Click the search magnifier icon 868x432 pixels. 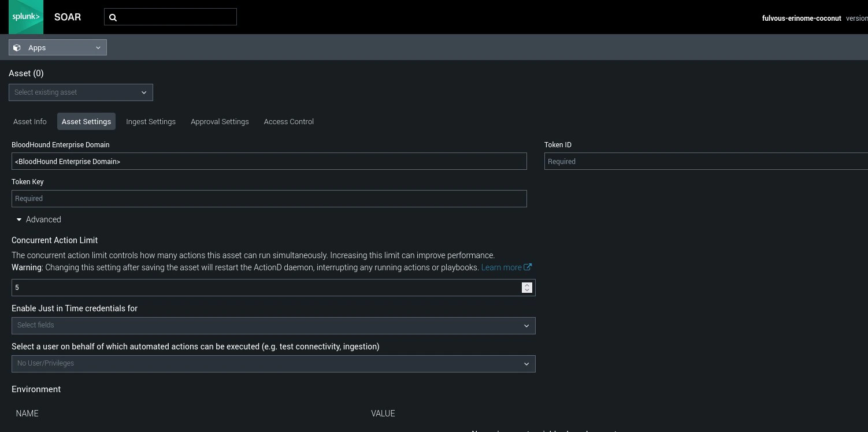click(113, 17)
